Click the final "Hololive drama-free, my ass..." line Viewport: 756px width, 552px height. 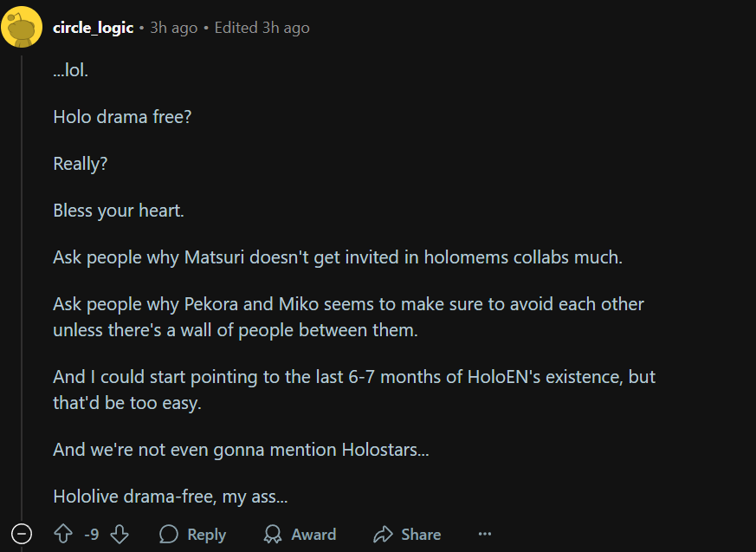click(x=171, y=497)
